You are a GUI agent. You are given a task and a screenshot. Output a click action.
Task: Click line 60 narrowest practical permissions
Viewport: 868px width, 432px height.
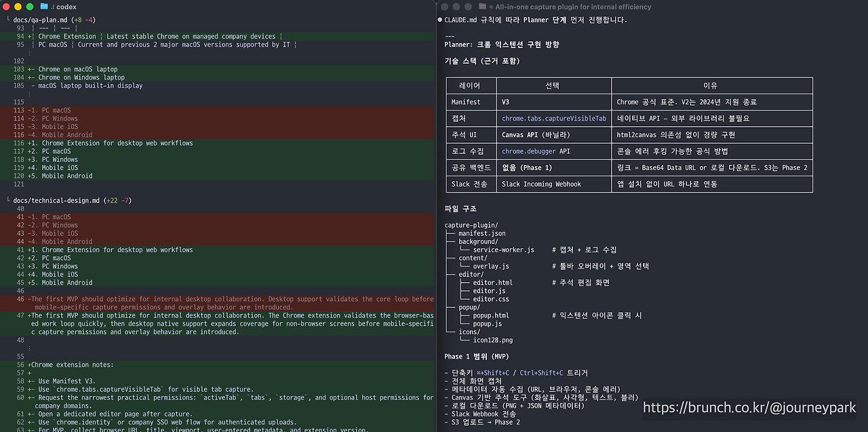(217, 401)
